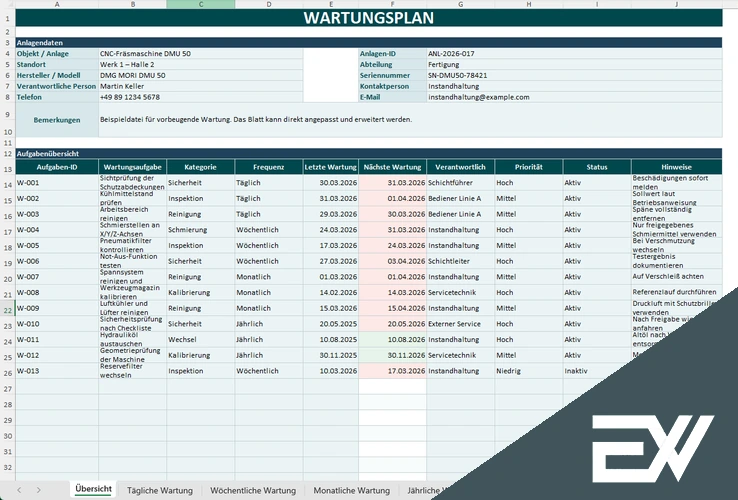Select the green 10.08.2026 next maintenance cell
This screenshot has width=738, height=500.
point(392,339)
